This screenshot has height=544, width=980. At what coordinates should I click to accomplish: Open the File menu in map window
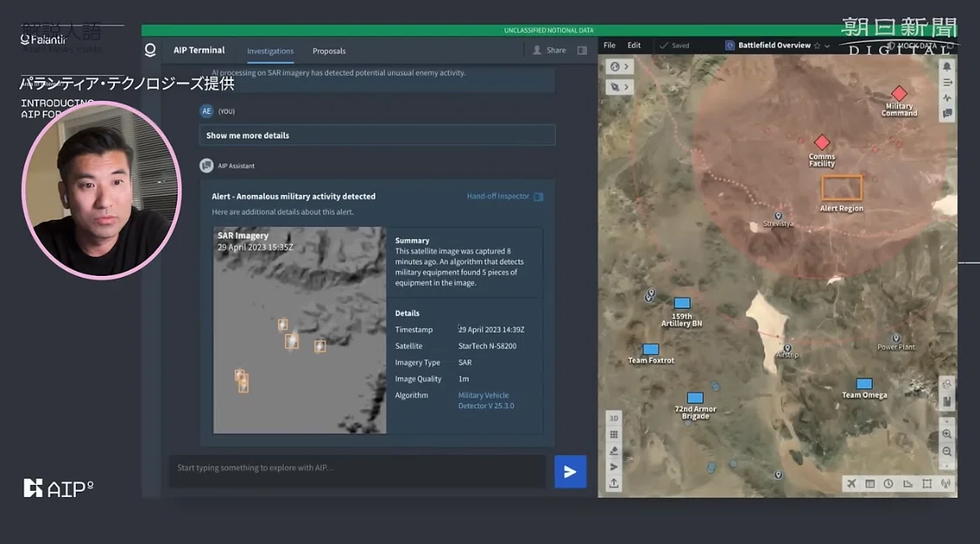[x=610, y=45]
